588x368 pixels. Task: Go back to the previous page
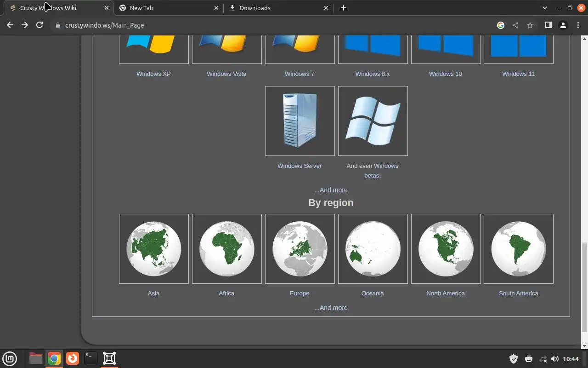pyautogui.click(x=10, y=25)
